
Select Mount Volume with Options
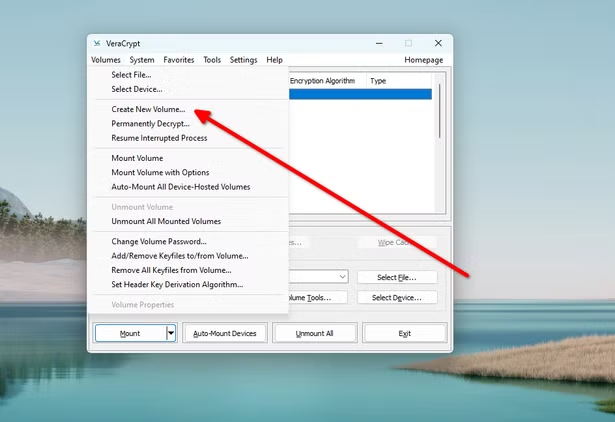tap(160, 172)
